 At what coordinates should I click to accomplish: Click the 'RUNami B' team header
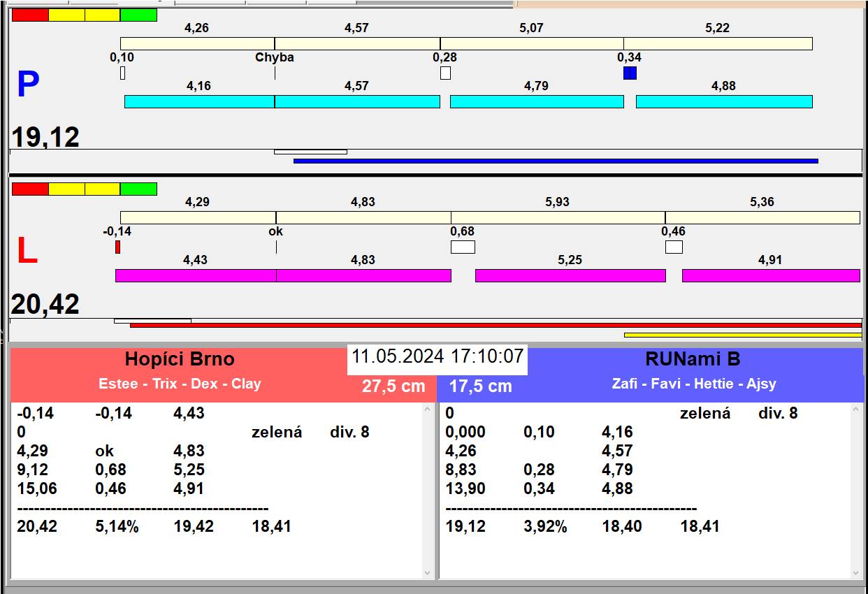[693, 359]
